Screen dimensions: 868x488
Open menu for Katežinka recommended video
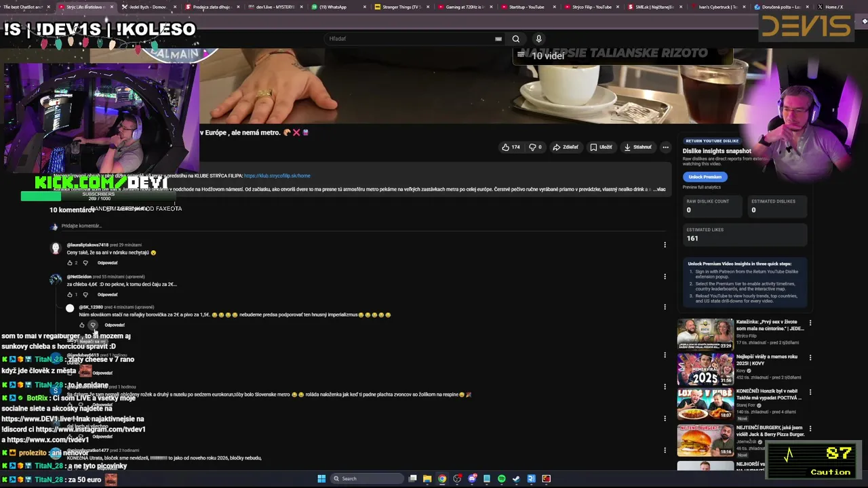click(x=810, y=323)
